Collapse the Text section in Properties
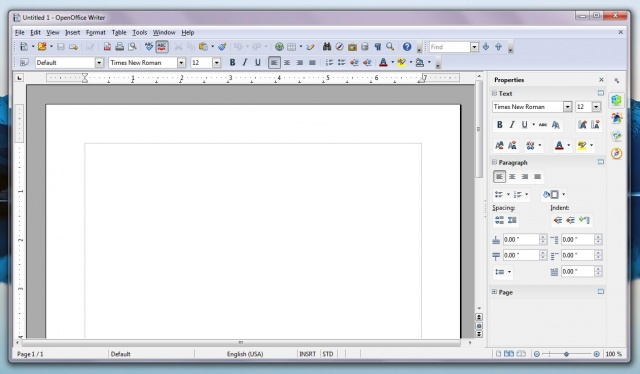The width and height of the screenshot is (640, 374). point(494,93)
